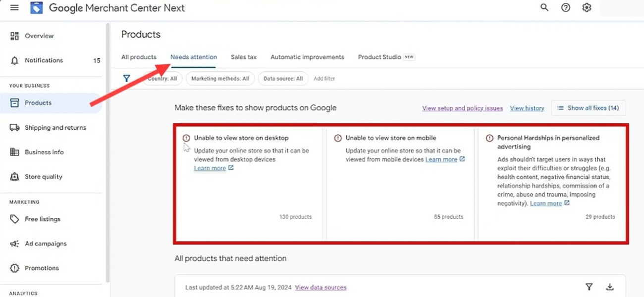
Task: Click the blue filter funnel icon
Action: coord(127,79)
